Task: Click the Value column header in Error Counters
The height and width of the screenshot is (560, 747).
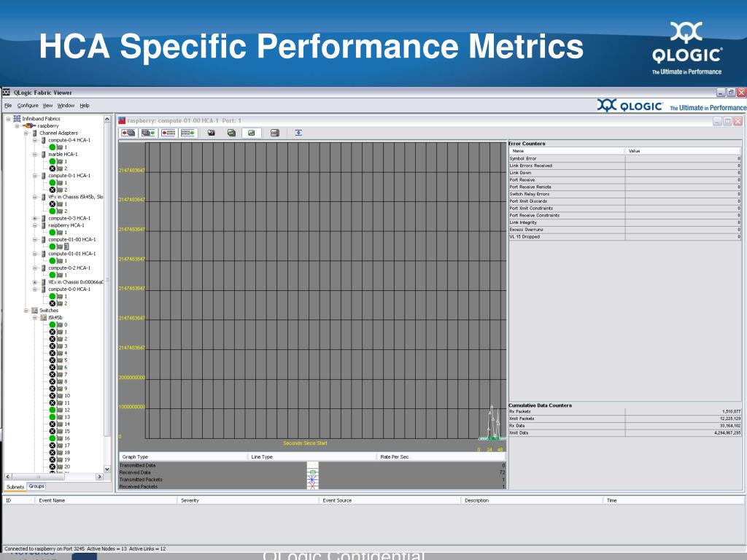Action: coord(683,151)
